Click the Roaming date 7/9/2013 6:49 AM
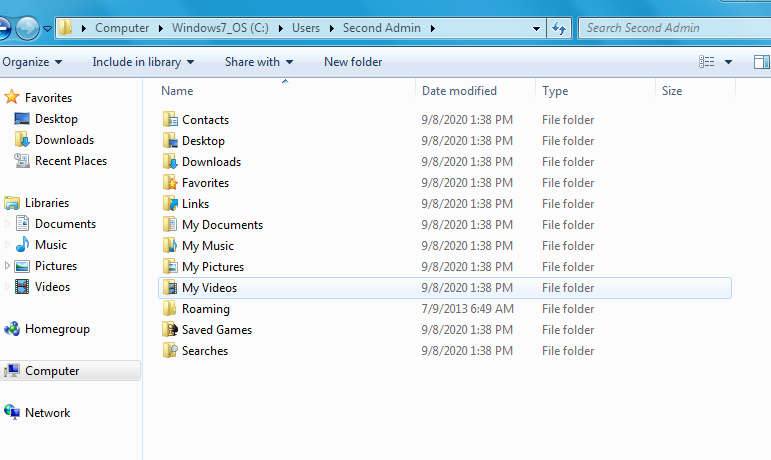 pos(467,309)
